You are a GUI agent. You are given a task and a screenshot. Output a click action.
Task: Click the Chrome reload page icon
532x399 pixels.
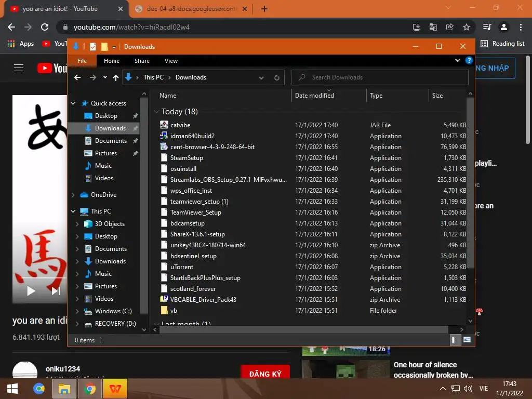point(45,27)
